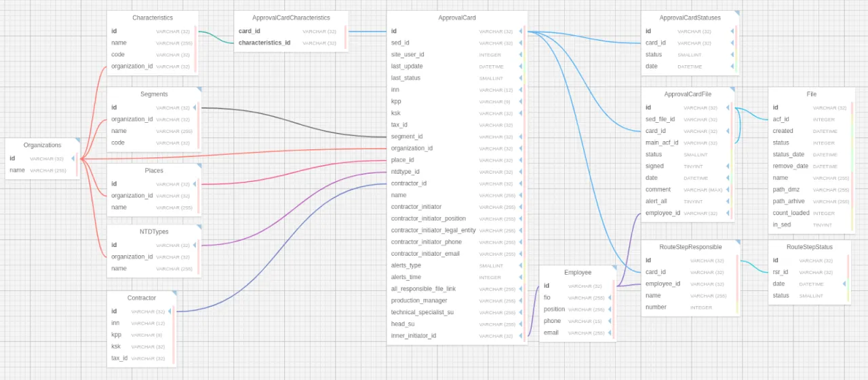Select the NTDTypes table header
868x380 pixels.
[154, 231]
